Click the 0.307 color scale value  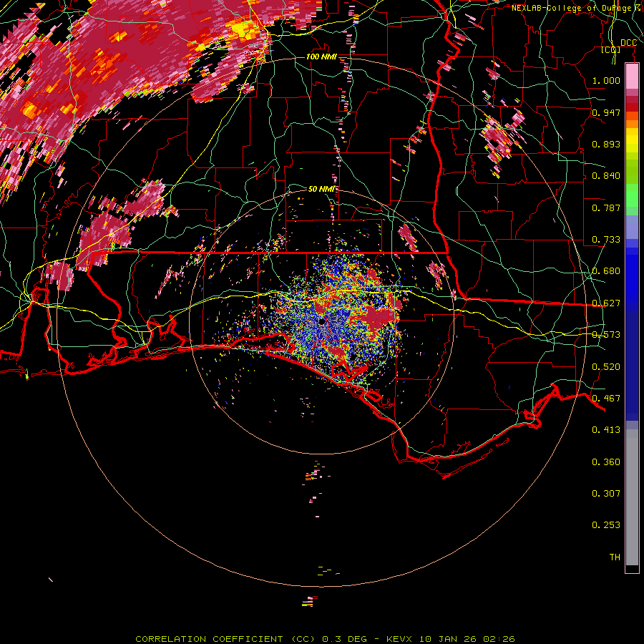606,494
